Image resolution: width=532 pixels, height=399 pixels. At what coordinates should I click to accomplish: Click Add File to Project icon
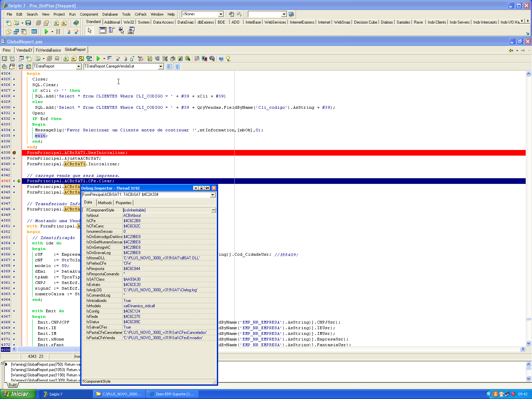click(x=56, y=23)
